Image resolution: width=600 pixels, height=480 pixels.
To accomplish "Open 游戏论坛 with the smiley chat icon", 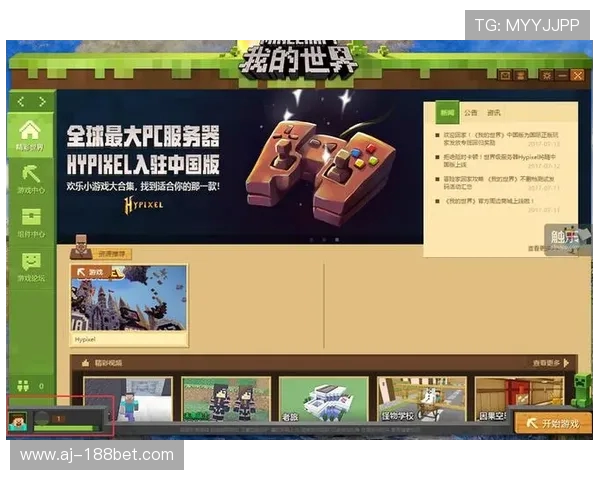I will (x=31, y=267).
